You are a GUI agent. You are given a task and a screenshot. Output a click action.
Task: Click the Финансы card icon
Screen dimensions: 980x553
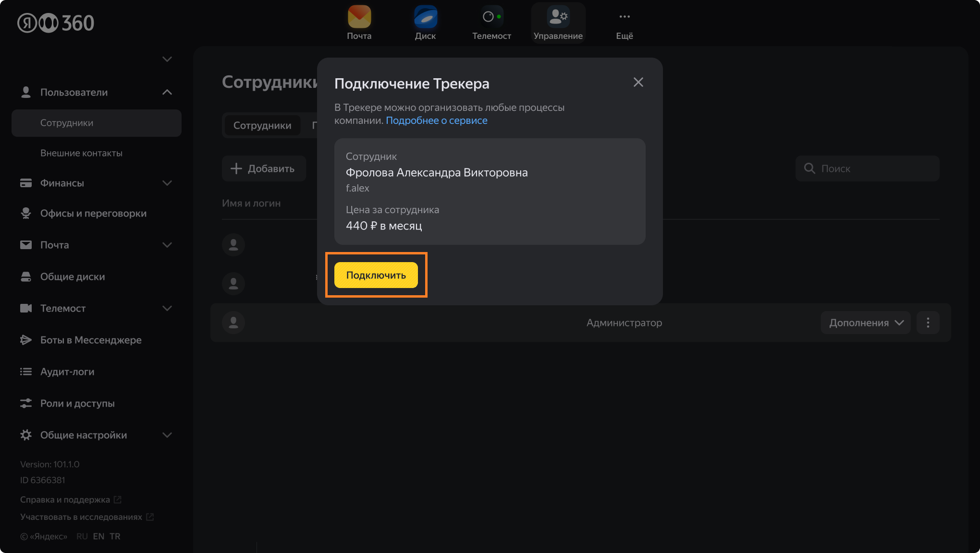point(26,183)
